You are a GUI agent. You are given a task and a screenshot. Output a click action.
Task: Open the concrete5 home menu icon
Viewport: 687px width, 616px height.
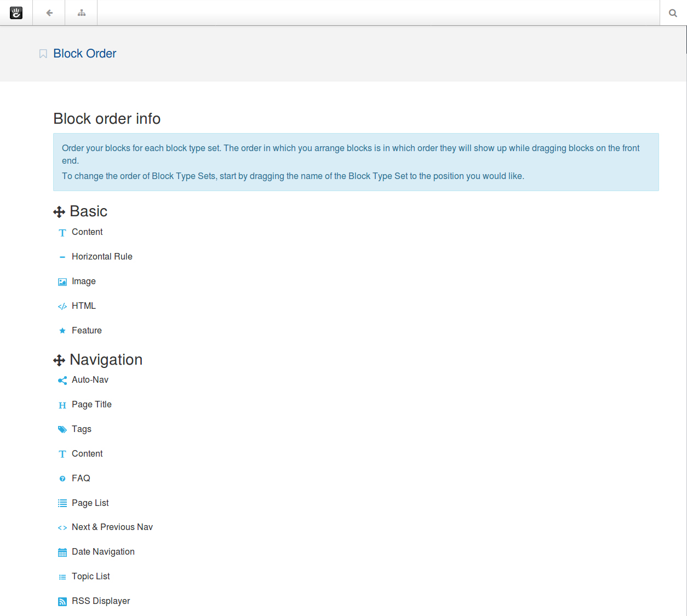tap(16, 13)
